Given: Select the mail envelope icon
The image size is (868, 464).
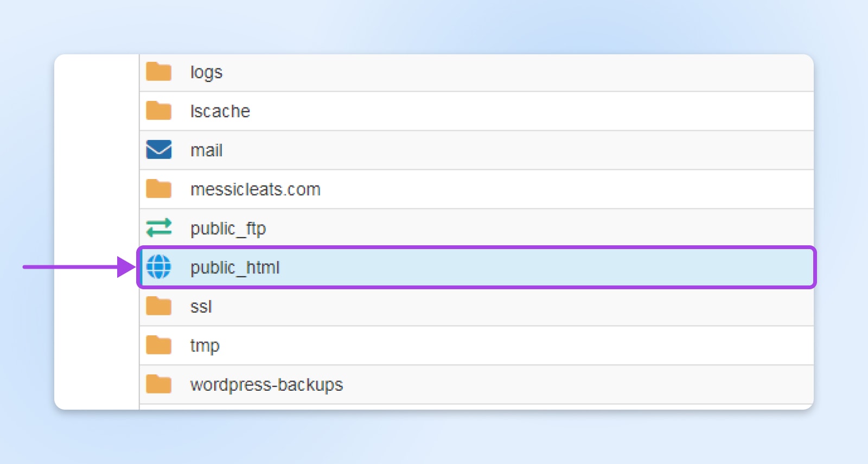Looking at the screenshot, I should [157, 149].
